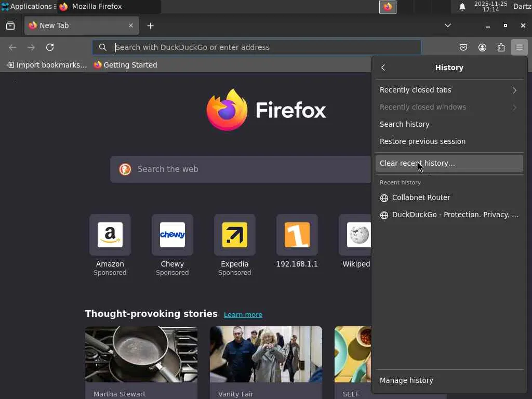Open the Getting Started bookmark
532x399 pixels.
point(126,65)
